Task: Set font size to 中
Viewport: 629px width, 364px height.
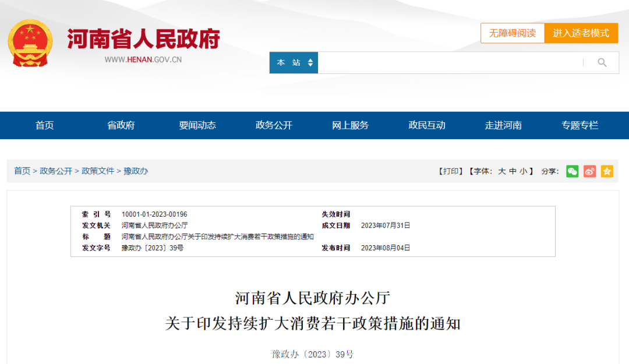Action: tap(513, 171)
